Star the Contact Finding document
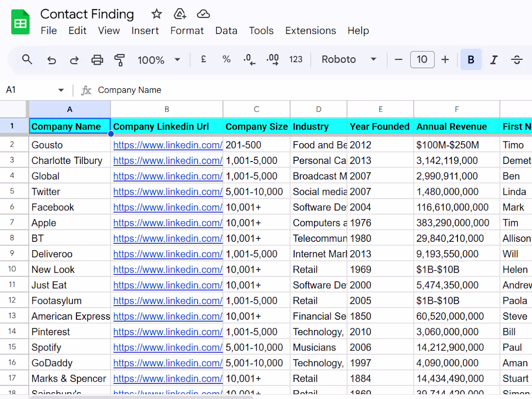The width and height of the screenshot is (532, 399). coord(156,14)
